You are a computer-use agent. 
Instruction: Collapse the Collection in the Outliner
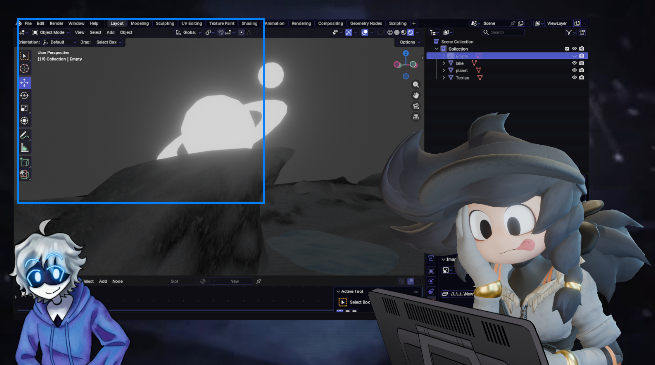pos(437,49)
